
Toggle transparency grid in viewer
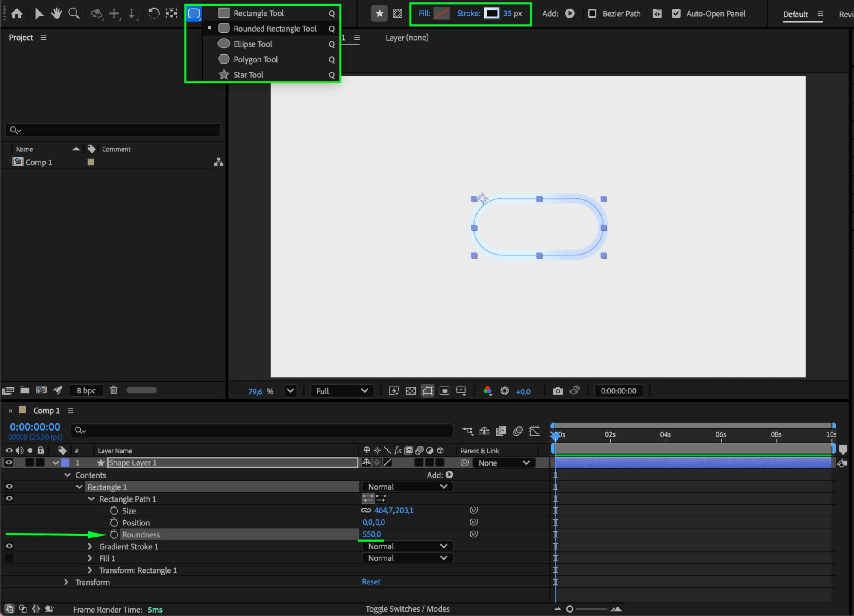tap(411, 391)
